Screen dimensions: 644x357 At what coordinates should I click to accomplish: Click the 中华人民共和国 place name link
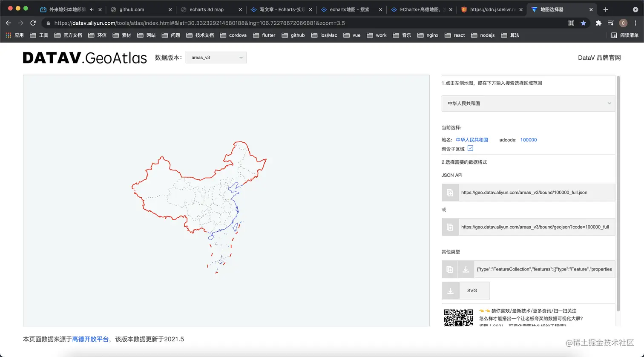(472, 140)
